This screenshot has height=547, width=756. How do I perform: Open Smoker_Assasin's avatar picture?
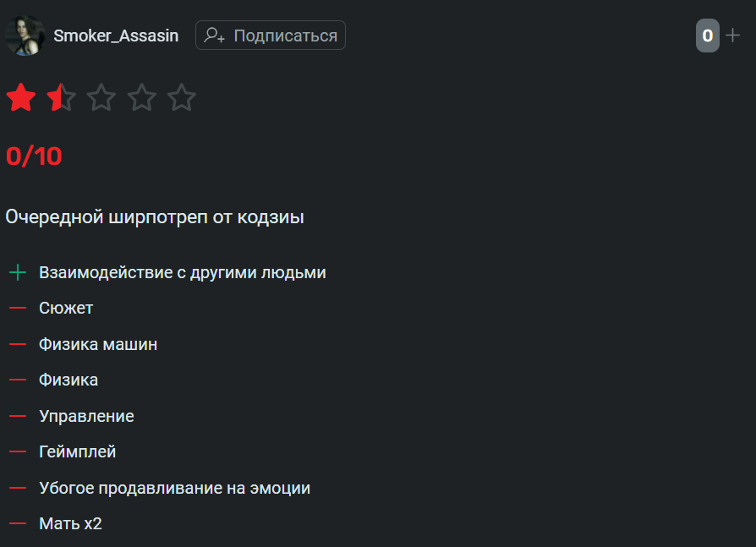pos(25,36)
